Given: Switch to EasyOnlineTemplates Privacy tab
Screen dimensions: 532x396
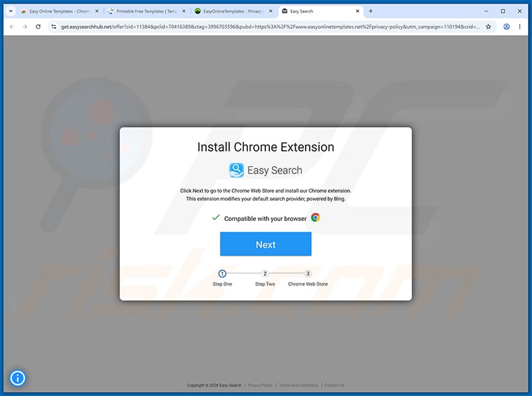Looking at the screenshot, I should [233, 11].
